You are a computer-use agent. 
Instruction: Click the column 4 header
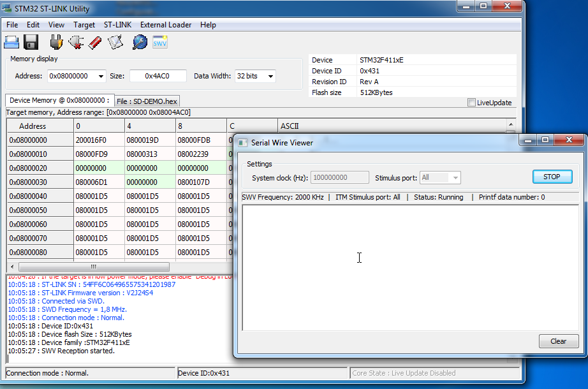pos(150,126)
